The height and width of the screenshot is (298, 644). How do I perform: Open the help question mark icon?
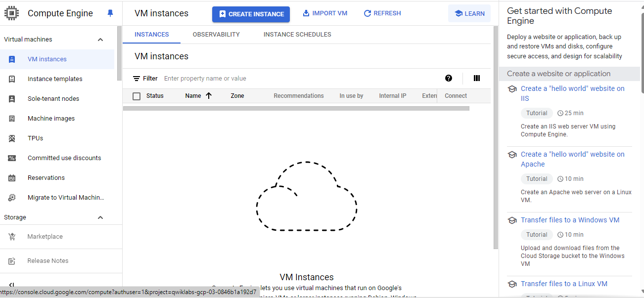click(449, 78)
